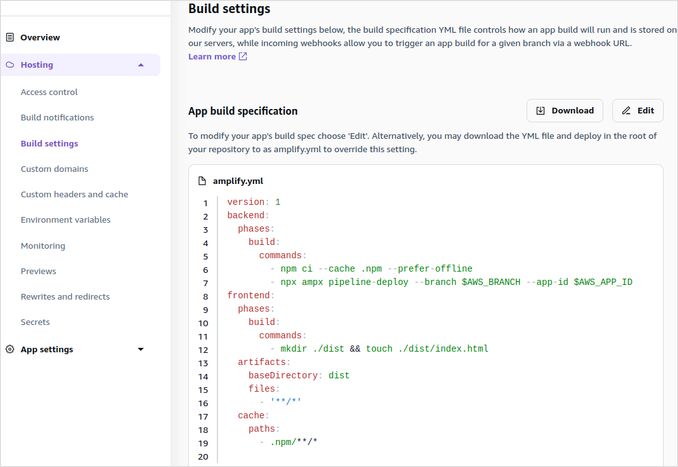The height and width of the screenshot is (467, 678).
Task: Open Custom domains settings
Action: point(54,169)
